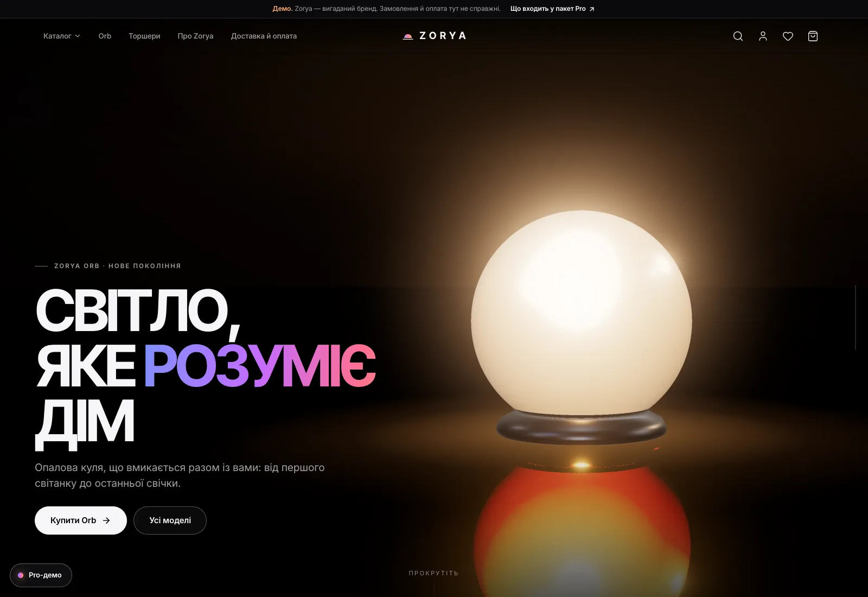Open the Торшери navigation item
The height and width of the screenshot is (597, 868).
(x=144, y=36)
